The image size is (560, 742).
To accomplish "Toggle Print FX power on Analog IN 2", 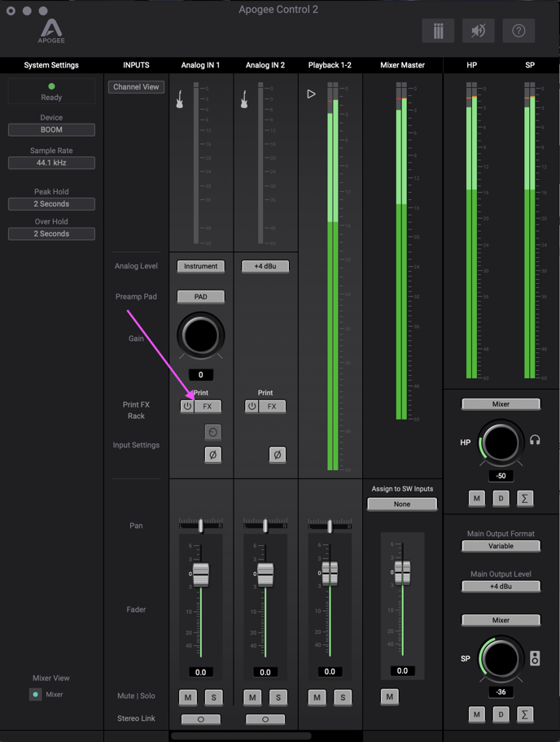I will point(252,406).
